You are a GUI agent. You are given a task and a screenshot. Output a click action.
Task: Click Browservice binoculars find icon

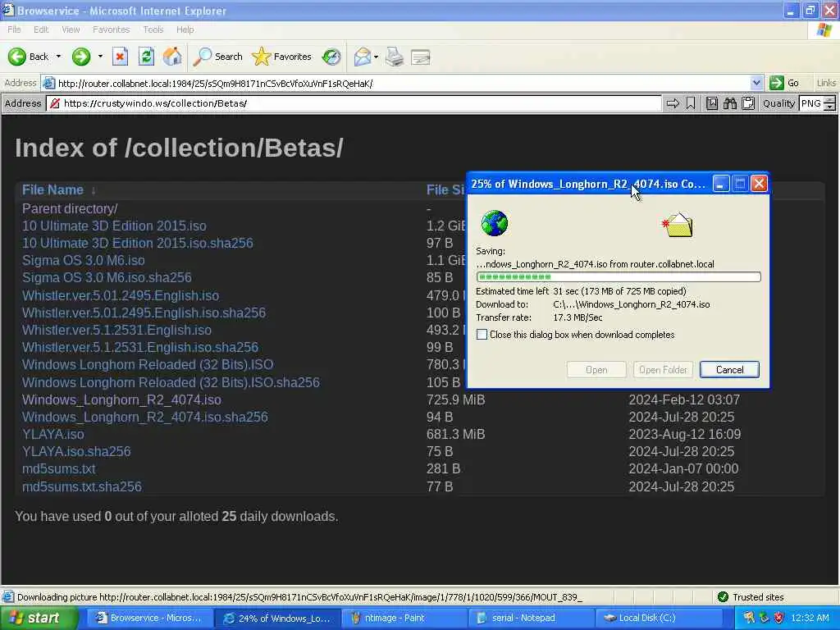[x=729, y=103]
